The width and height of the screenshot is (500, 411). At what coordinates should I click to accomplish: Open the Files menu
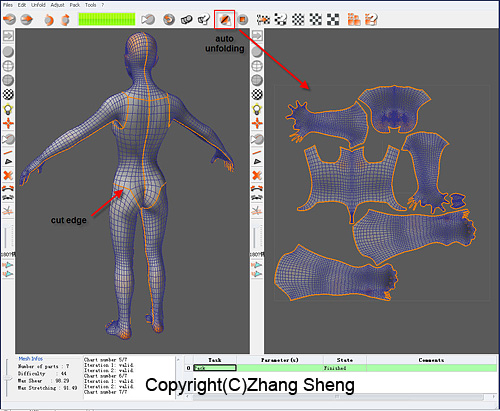8,5
